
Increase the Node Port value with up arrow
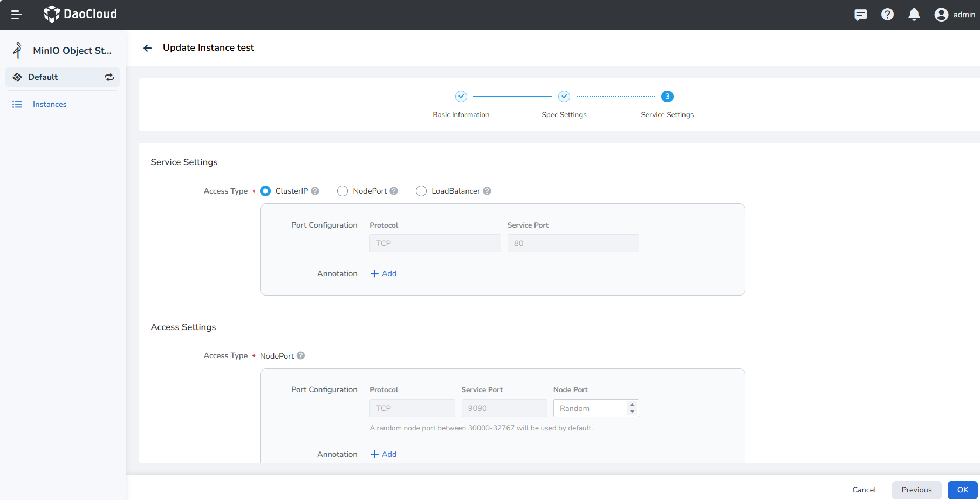(632, 405)
